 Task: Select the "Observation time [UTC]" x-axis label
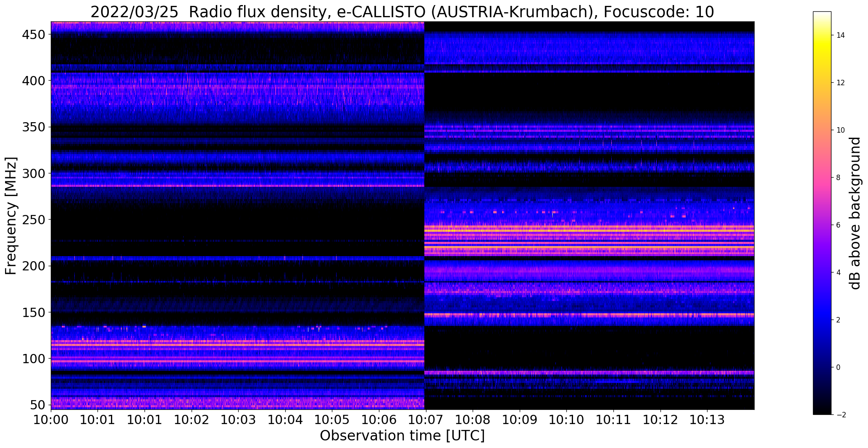[x=402, y=435]
